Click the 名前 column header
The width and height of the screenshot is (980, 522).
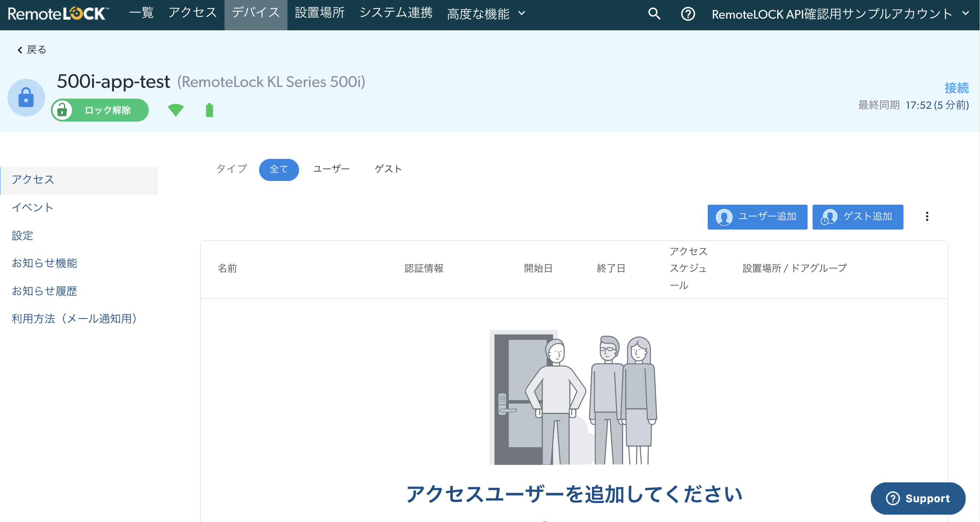pos(227,268)
